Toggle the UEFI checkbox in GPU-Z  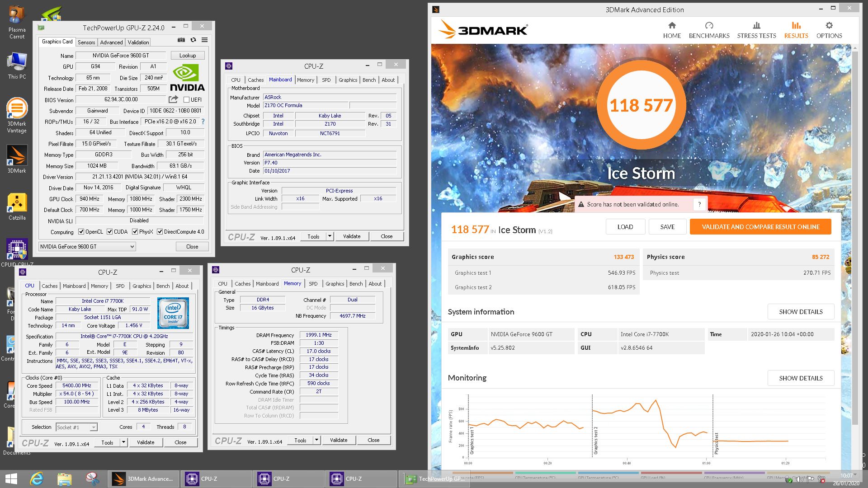pyautogui.click(x=186, y=100)
